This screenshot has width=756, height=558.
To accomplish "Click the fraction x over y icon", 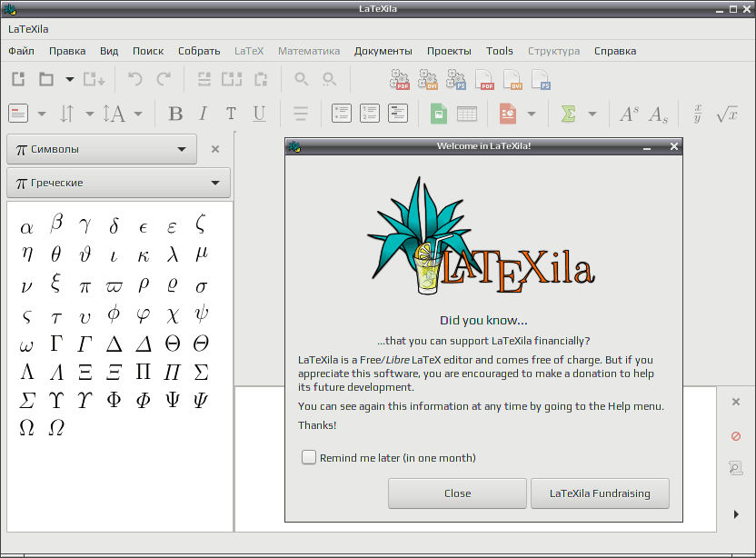I will point(698,114).
